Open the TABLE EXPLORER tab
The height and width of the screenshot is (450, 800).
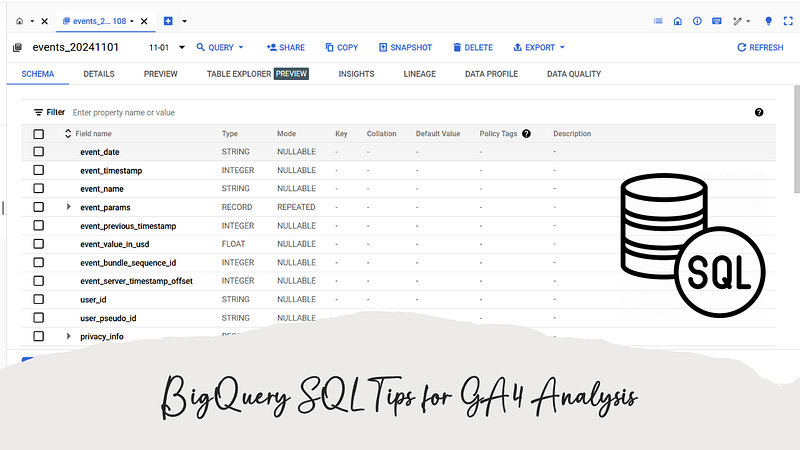[258, 74]
